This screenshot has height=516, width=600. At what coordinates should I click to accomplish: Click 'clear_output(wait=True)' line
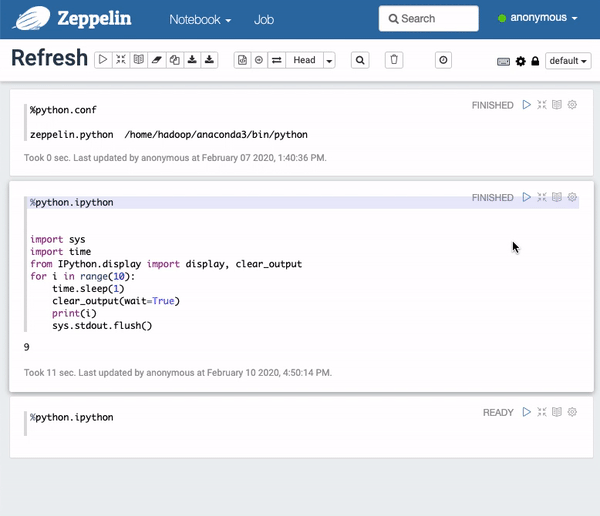(116, 301)
